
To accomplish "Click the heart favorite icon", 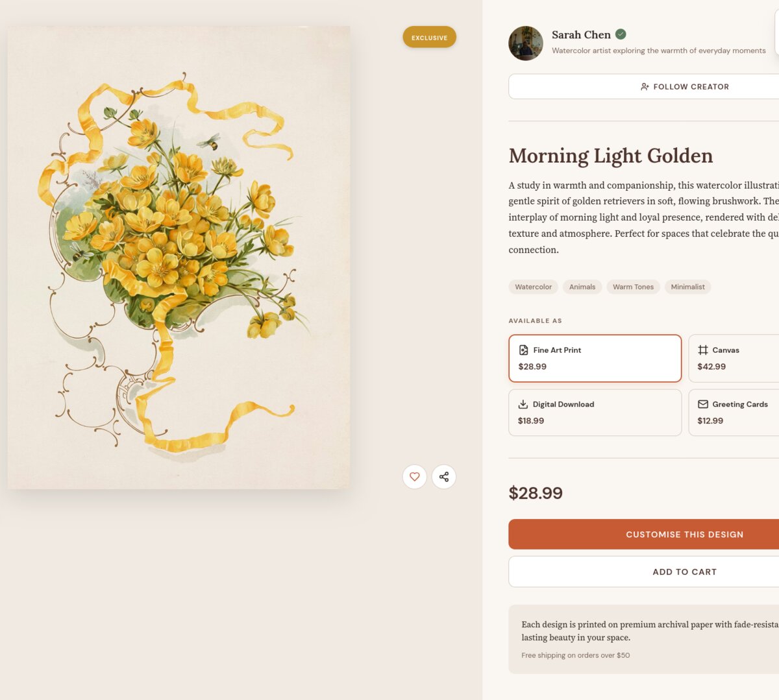I will pyautogui.click(x=415, y=477).
